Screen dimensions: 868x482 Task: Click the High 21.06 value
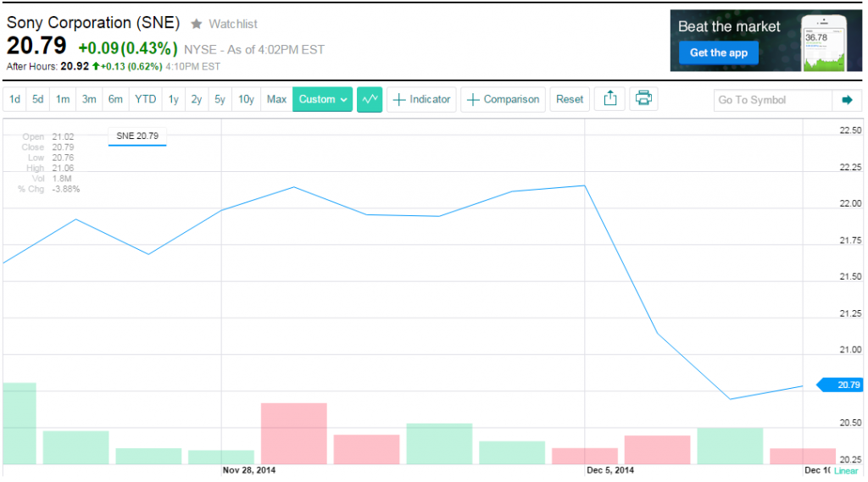pyautogui.click(x=63, y=169)
